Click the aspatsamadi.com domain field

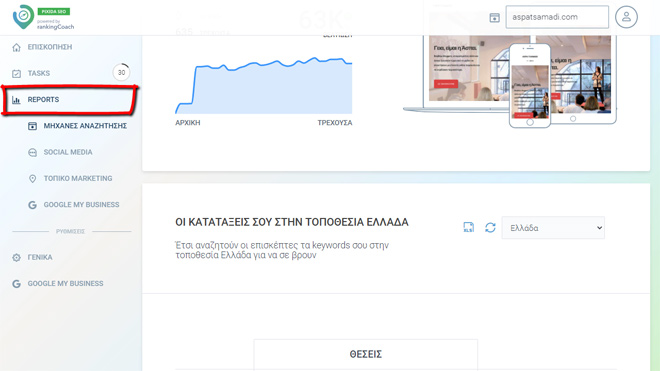(557, 17)
